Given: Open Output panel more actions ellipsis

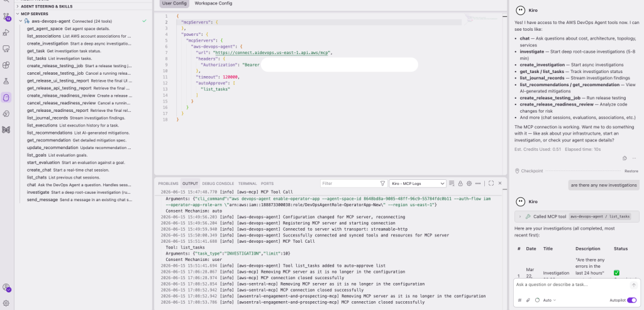Looking at the screenshot, I should (478, 184).
